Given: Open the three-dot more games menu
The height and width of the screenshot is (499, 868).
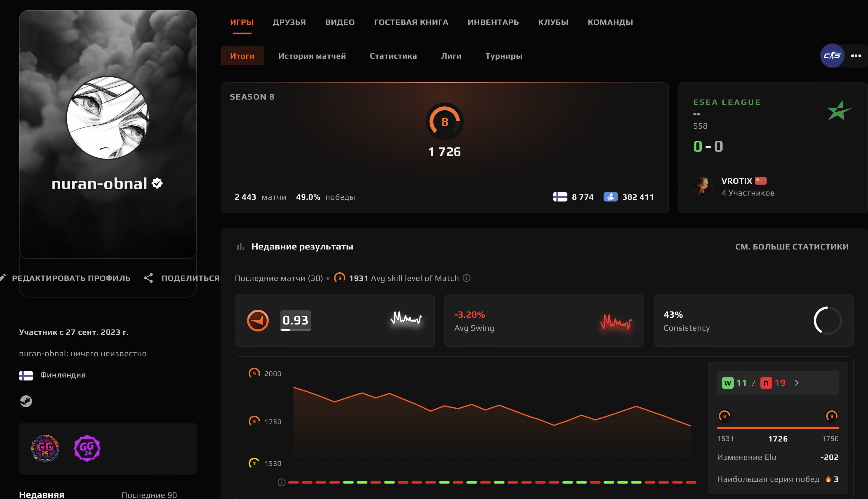Looking at the screenshot, I should tap(856, 55).
